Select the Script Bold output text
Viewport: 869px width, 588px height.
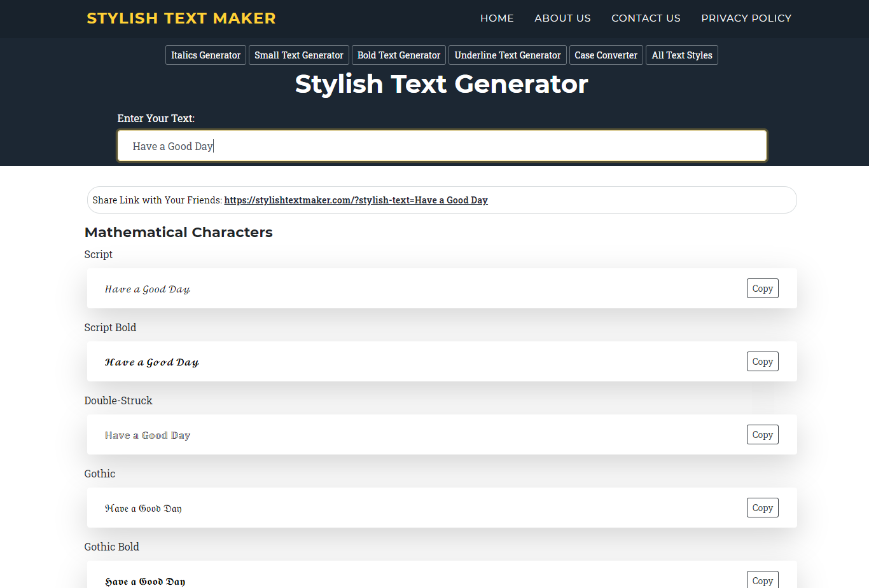click(x=151, y=362)
